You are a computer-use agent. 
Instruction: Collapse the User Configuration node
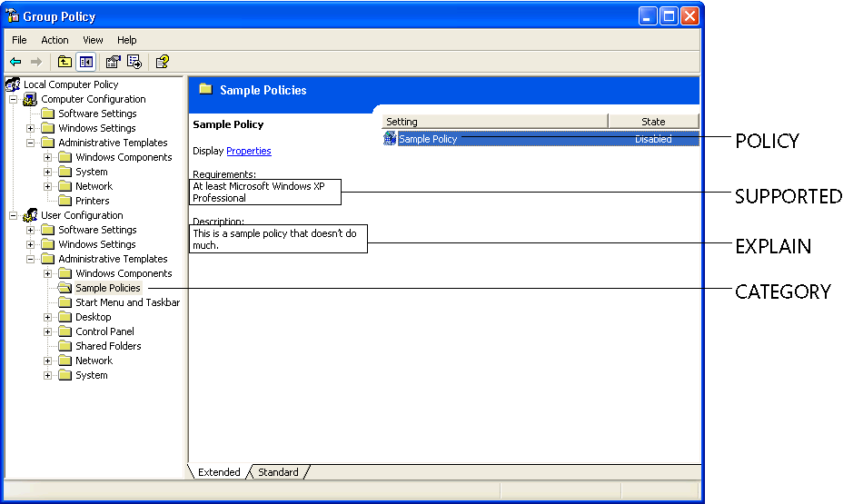(x=14, y=215)
